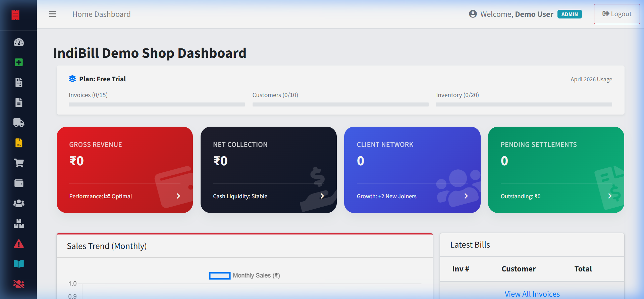Click the Inventory (0/20) usage bar

[524, 104]
